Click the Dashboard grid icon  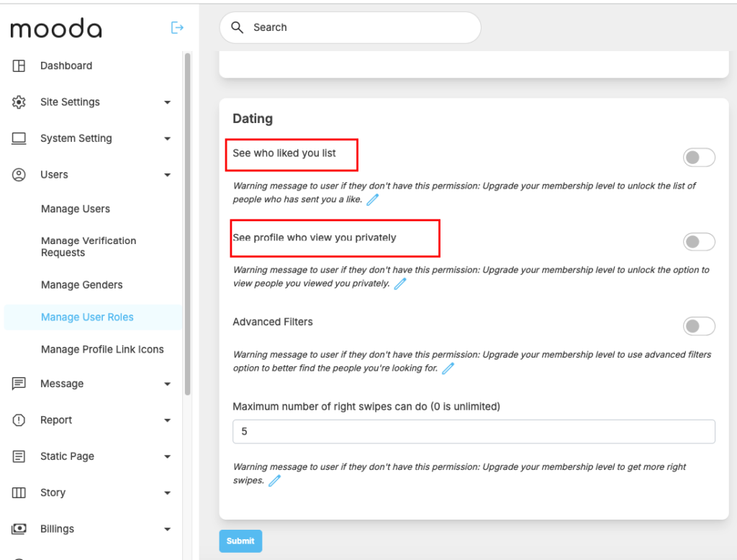click(19, 66)
